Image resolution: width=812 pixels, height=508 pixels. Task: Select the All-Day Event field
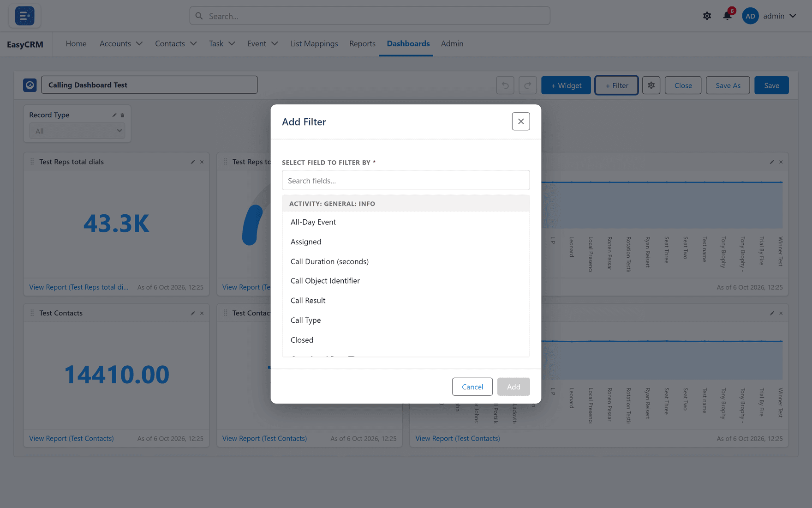click(x=406, y=222)
